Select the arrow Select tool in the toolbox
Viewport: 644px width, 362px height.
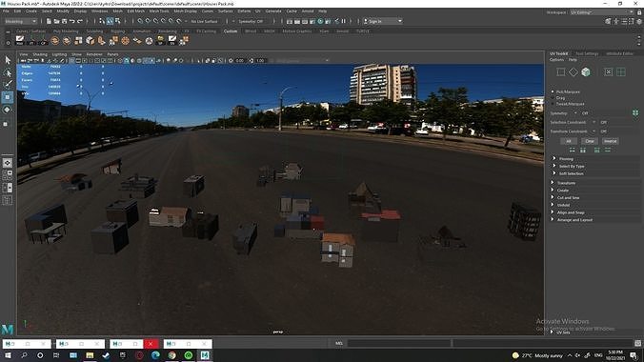click(8, 60)
